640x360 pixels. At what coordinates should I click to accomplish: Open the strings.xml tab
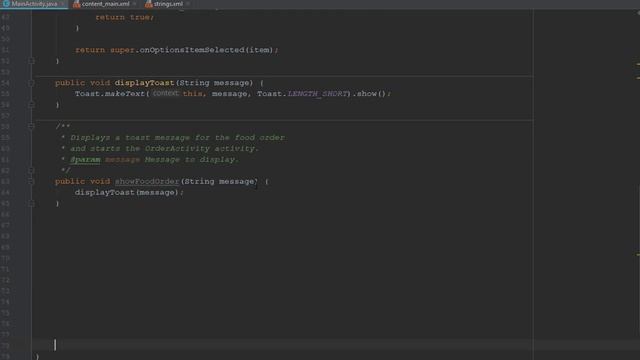(168, 4)
